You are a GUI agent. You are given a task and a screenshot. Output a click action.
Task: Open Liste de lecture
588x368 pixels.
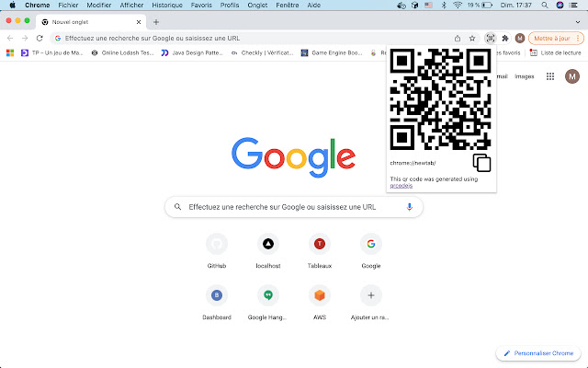point(555,53)
